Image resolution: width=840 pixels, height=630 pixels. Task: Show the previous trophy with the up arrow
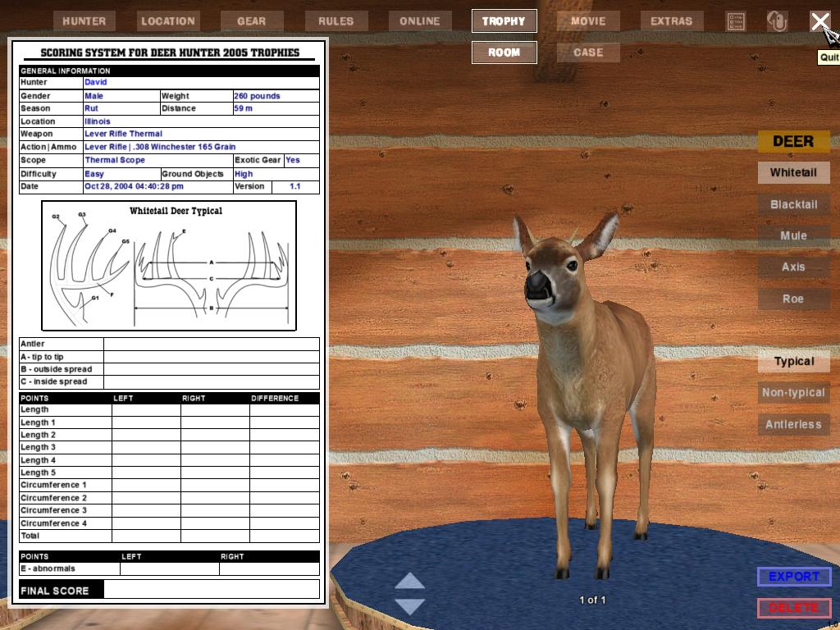tap(410, 581)
